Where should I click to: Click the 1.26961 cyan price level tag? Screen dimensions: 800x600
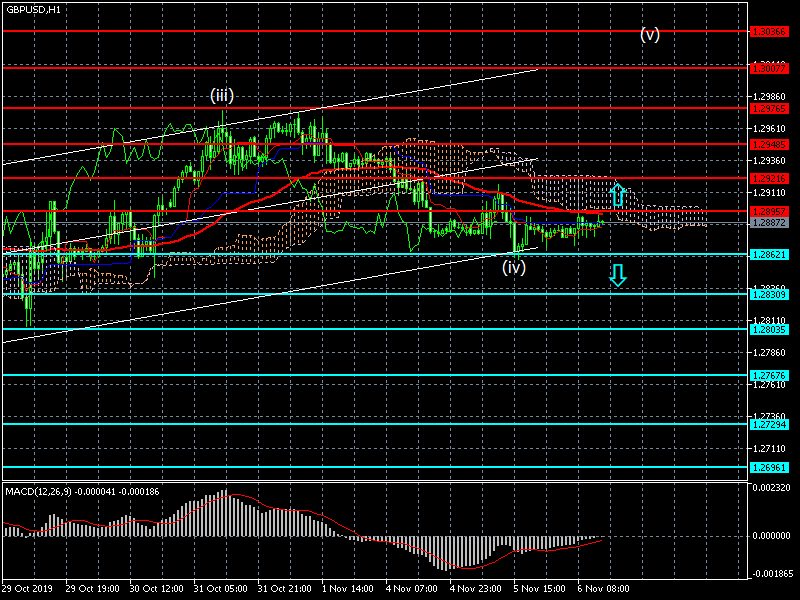click(x=769, y=467)
